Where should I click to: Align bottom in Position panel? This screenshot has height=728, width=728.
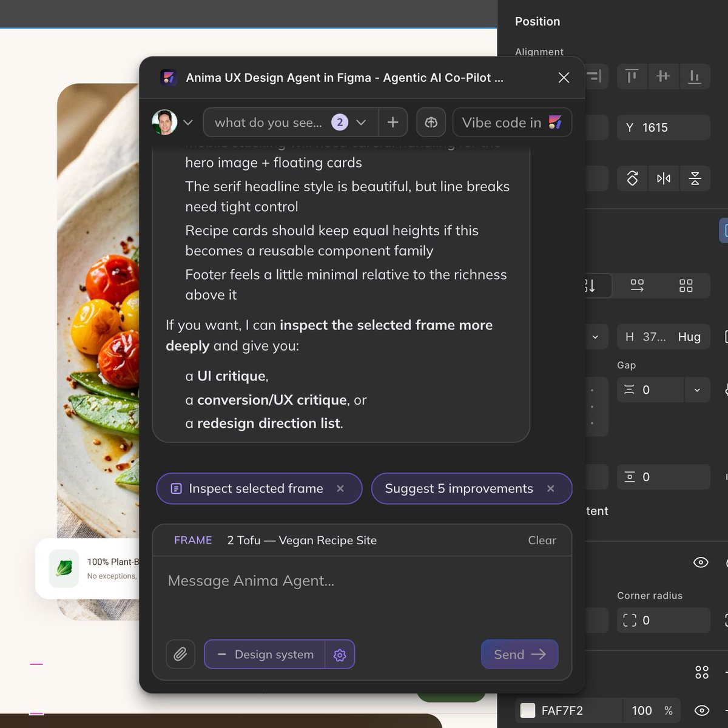click(695, 76)
